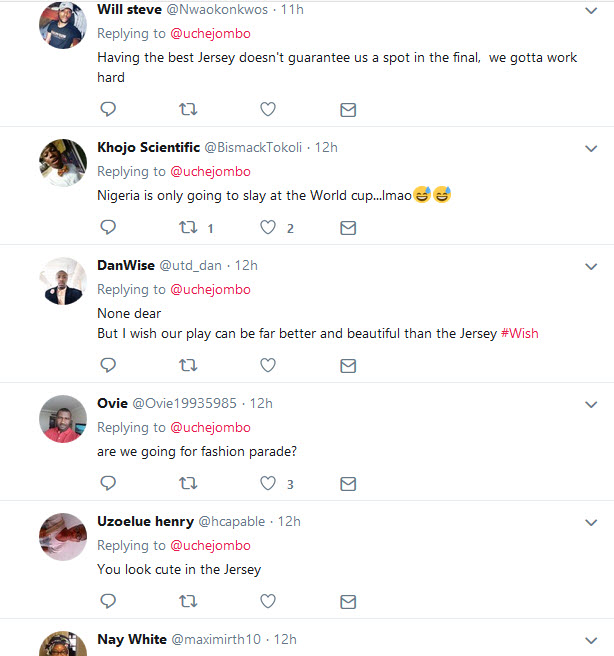
Task: Reply to DanWise's tweet
Action: (108, 365)
